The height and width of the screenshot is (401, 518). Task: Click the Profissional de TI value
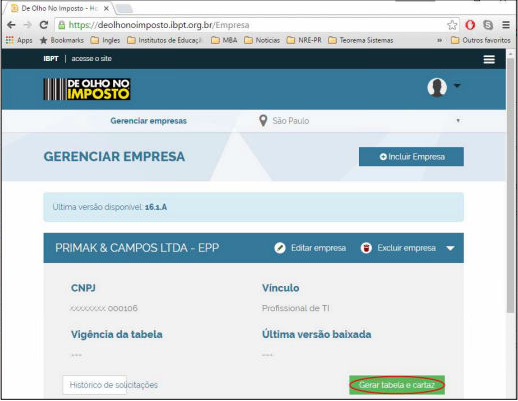296,308
